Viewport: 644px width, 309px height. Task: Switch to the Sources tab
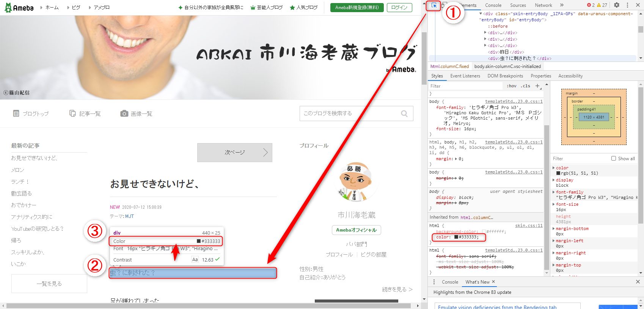click(518, 5)
